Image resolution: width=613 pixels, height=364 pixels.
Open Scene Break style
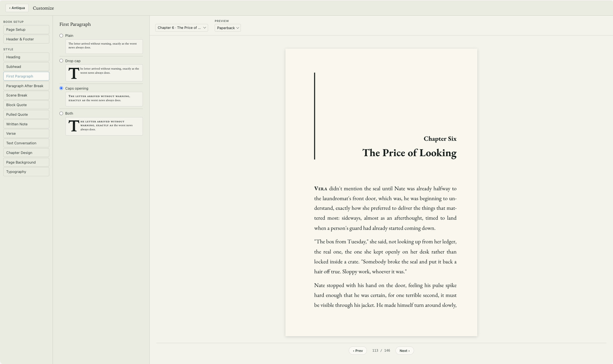[x=26, y=95]
